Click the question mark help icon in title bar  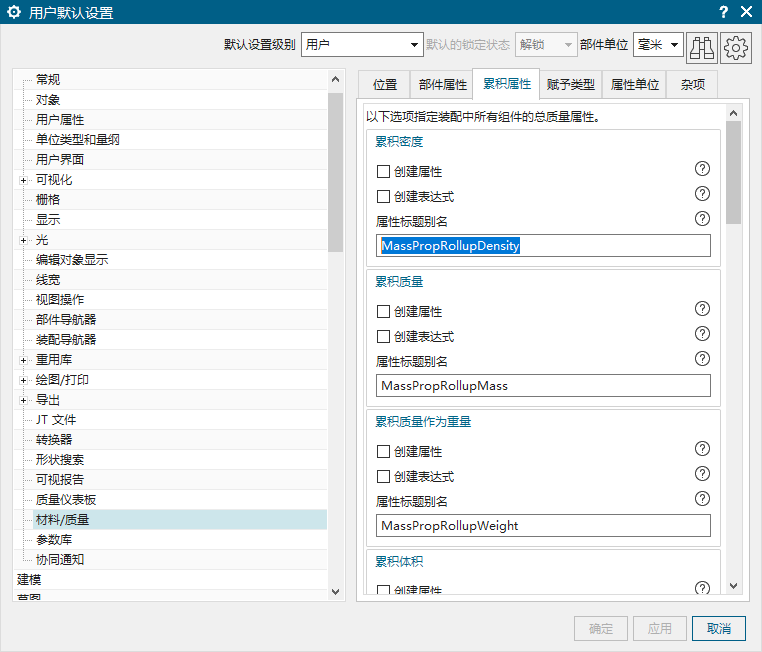(723, 12)
